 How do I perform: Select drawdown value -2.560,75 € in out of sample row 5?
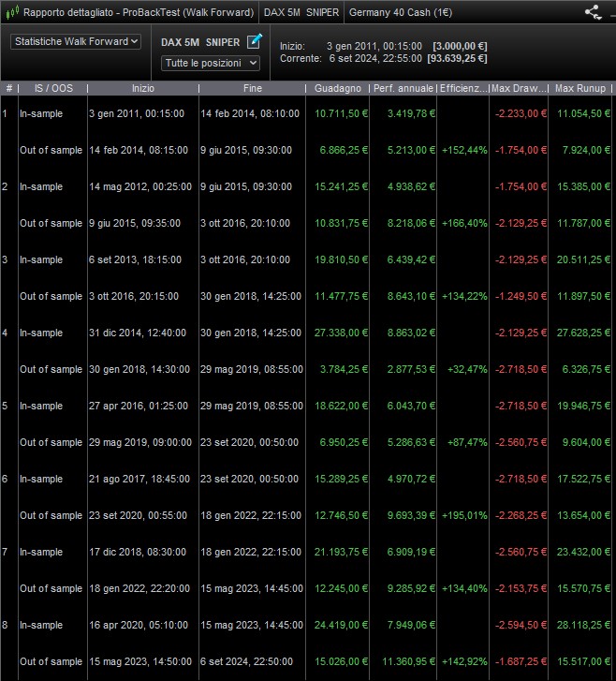[x=521, y=442]
